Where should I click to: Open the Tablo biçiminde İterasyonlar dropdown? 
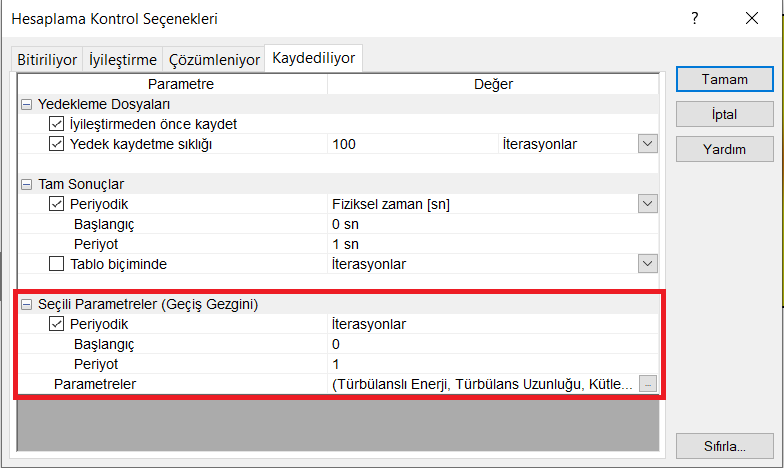point(647,264)
